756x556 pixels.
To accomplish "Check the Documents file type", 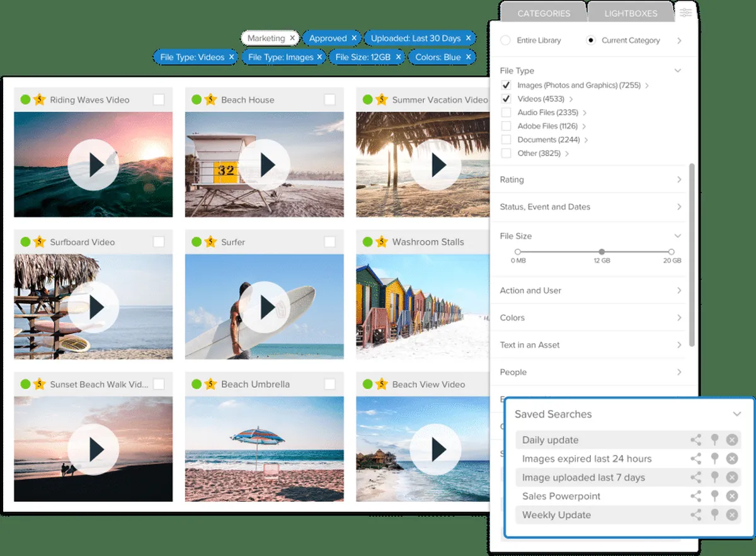I will (x=506, y=140).
